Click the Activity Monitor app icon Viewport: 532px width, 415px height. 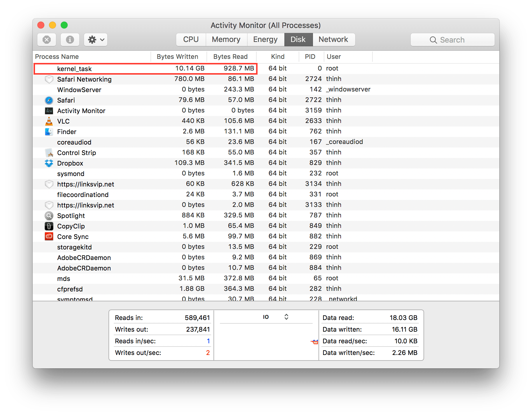(49, 111)
